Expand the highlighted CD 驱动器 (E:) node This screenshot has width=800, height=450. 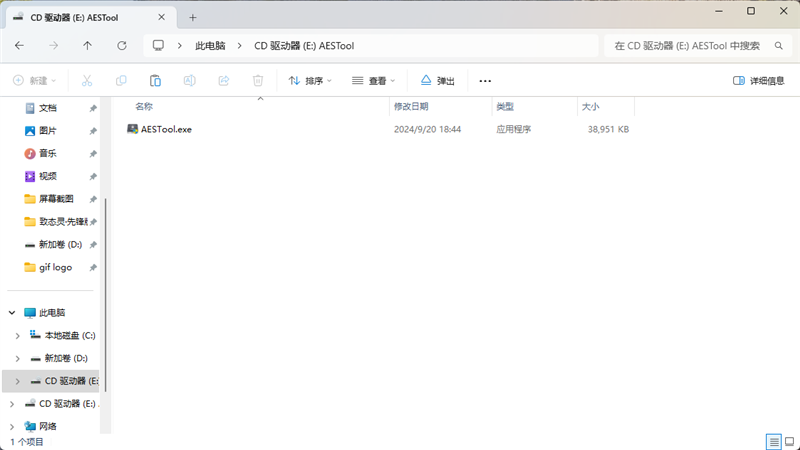click(x=17, y=381)
